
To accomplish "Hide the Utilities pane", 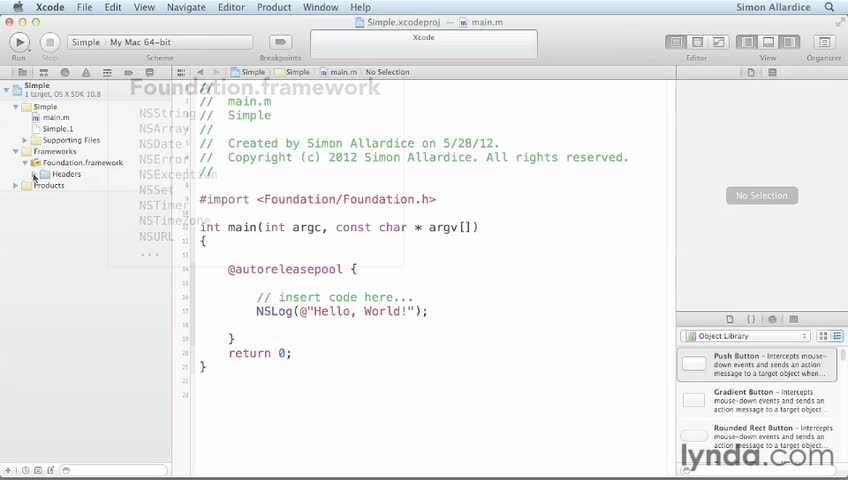I will tap(789, 42).
